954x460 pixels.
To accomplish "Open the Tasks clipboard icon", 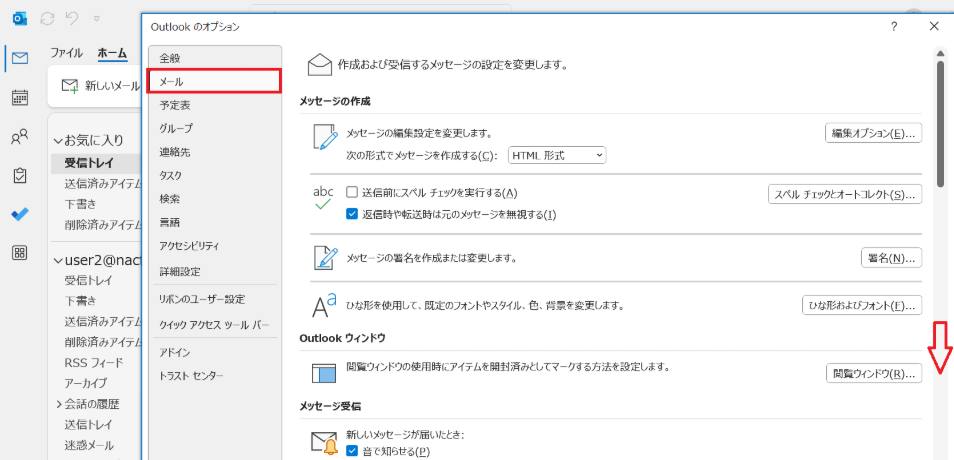I will point(19,176).
